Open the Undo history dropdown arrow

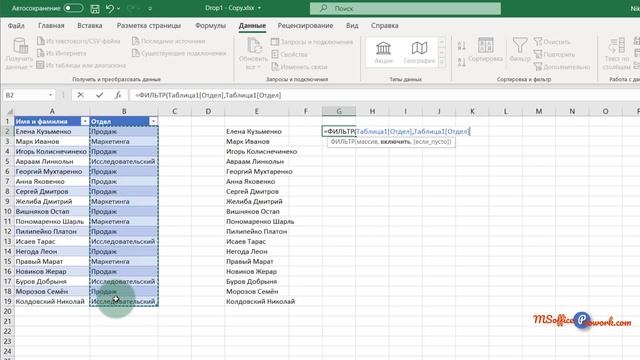pyautogui.click(x=118, y=8)
